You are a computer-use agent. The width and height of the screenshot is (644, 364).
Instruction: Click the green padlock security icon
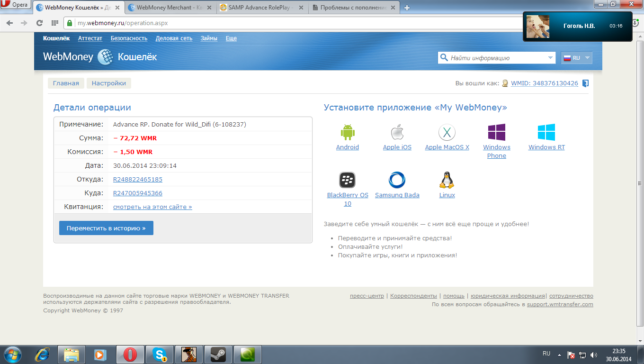point(70,23)
